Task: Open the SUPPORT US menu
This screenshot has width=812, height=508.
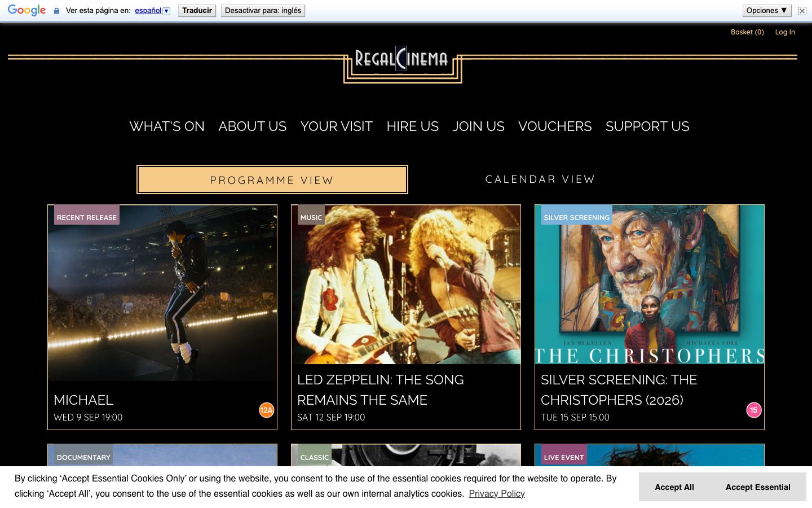Action: click(647, 126)
